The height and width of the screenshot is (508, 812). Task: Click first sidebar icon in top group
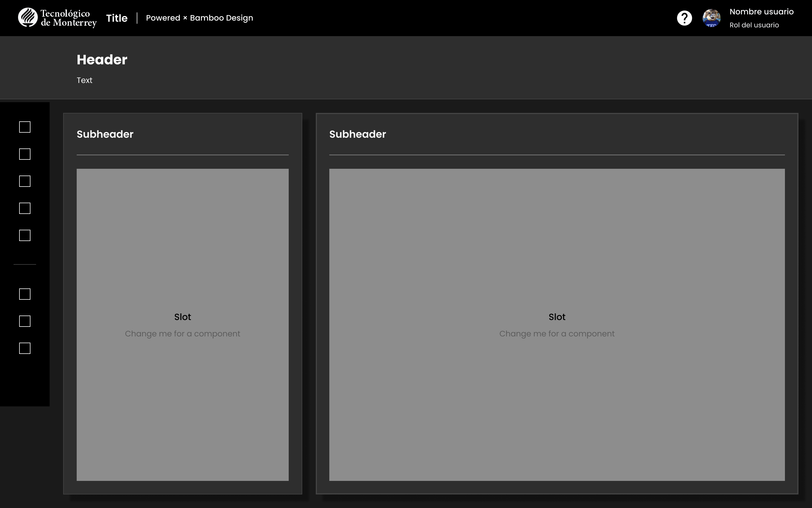[x=25, y=127]
